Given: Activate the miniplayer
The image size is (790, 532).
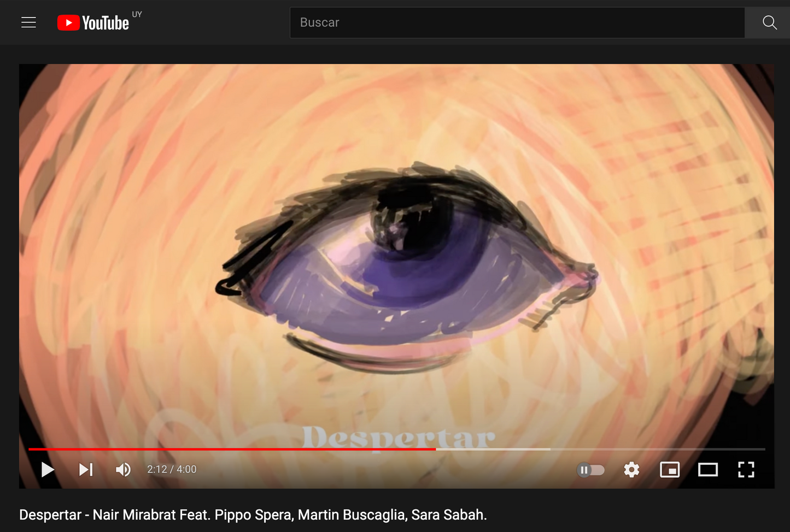Looking at the screenshot, I should click(669, 470).
